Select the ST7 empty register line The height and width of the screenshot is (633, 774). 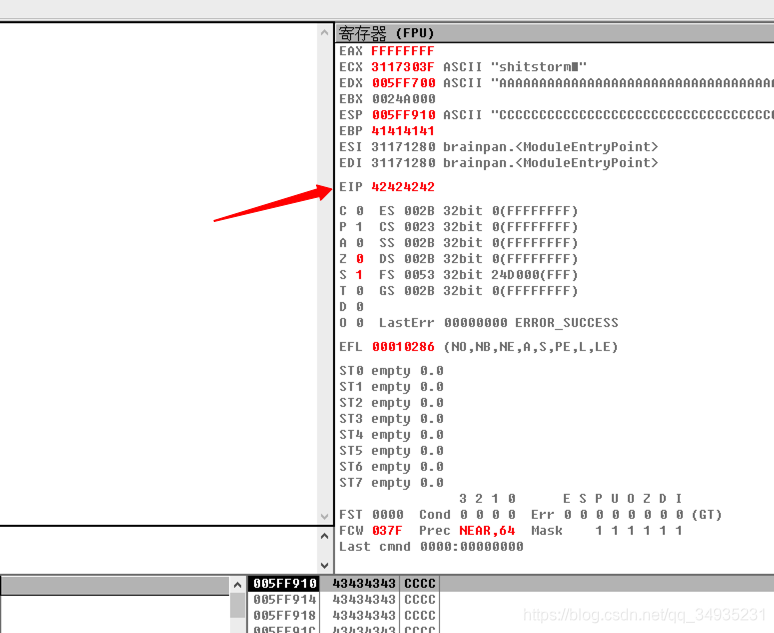click(x=391, y=482)
